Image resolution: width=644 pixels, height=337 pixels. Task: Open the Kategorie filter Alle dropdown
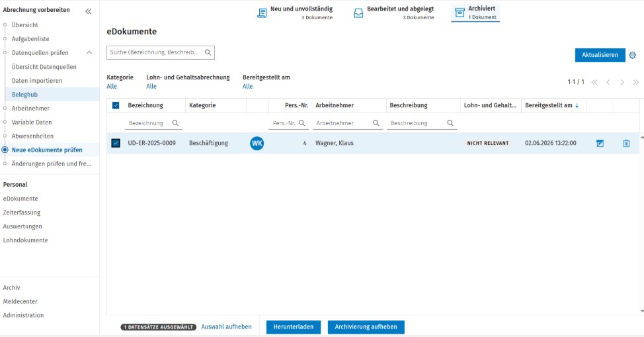point(112,87)
